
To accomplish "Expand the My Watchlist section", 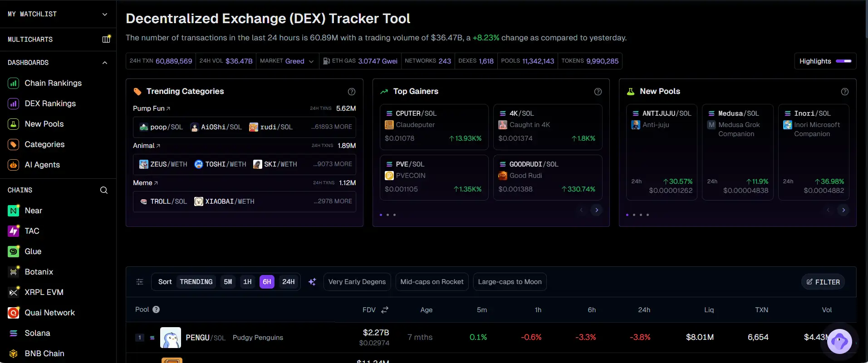I will tap(105, 14).
